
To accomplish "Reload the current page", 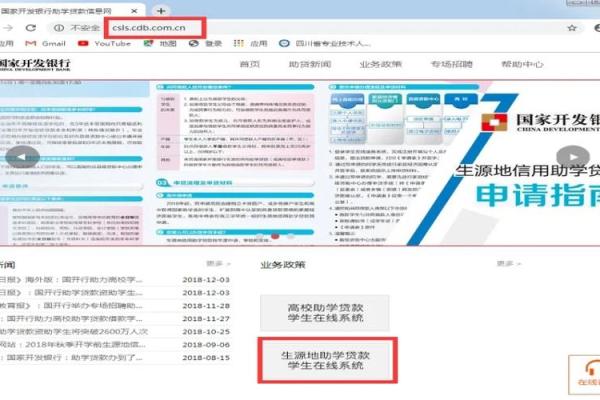I will [x=31, y=28].
